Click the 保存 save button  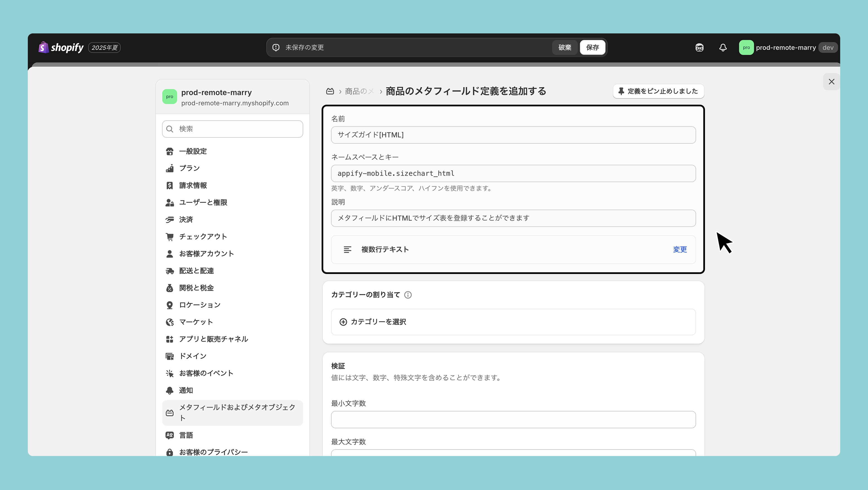[x=592, y=48]
